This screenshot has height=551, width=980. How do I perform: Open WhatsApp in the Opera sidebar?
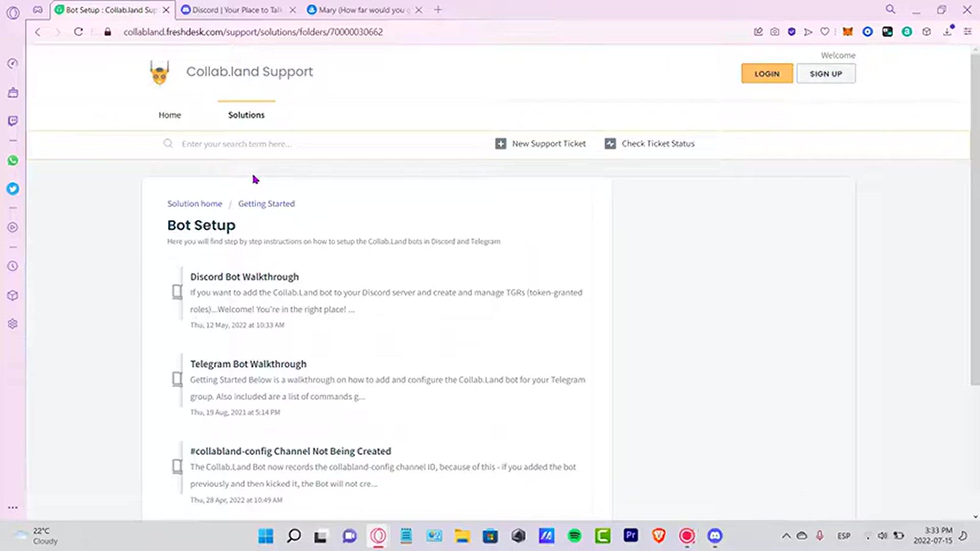click(x=13, y=161)
